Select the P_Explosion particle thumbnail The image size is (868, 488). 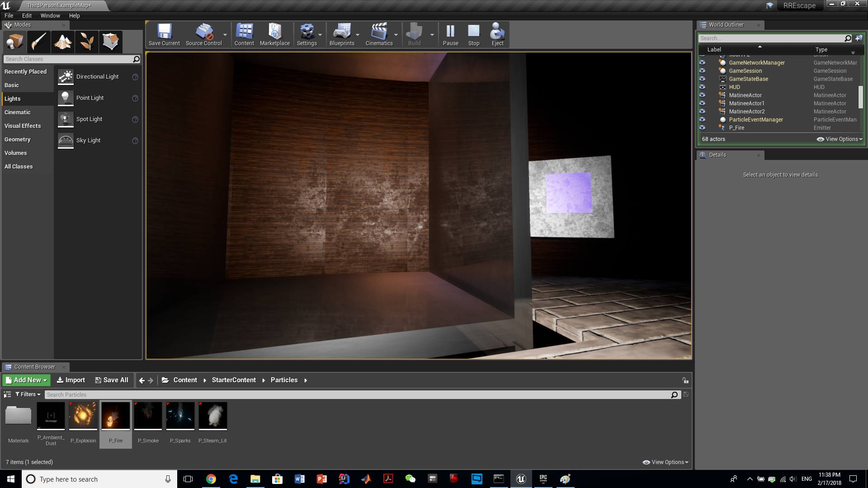pos(83,416)
